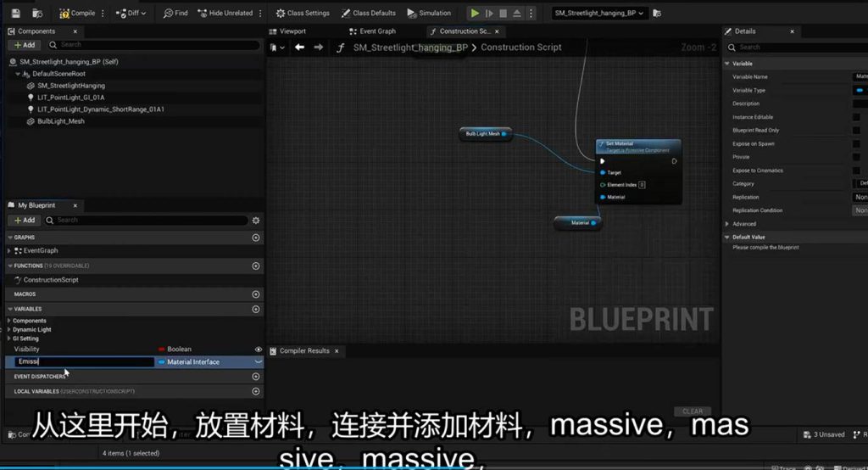Click the Stop simulation button
This screenshot has width=868, height=470.
(504, 13)
